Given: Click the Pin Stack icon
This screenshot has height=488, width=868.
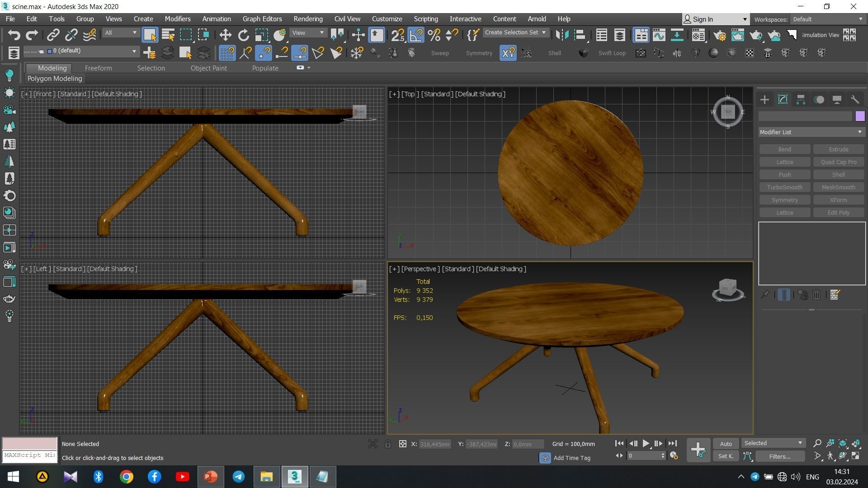Looking at the screenshot, I should [x=765, y=295].
